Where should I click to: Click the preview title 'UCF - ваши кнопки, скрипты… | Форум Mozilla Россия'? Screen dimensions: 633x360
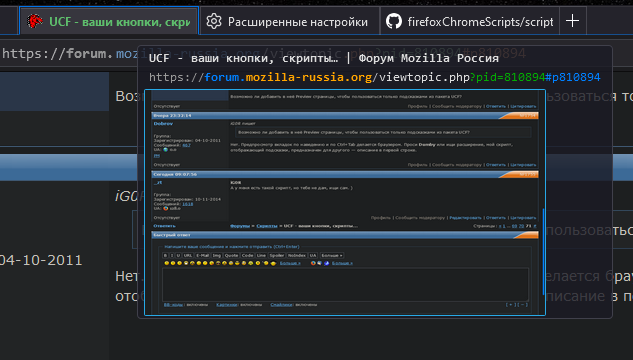pyautogui.click(x=324, y=59)
